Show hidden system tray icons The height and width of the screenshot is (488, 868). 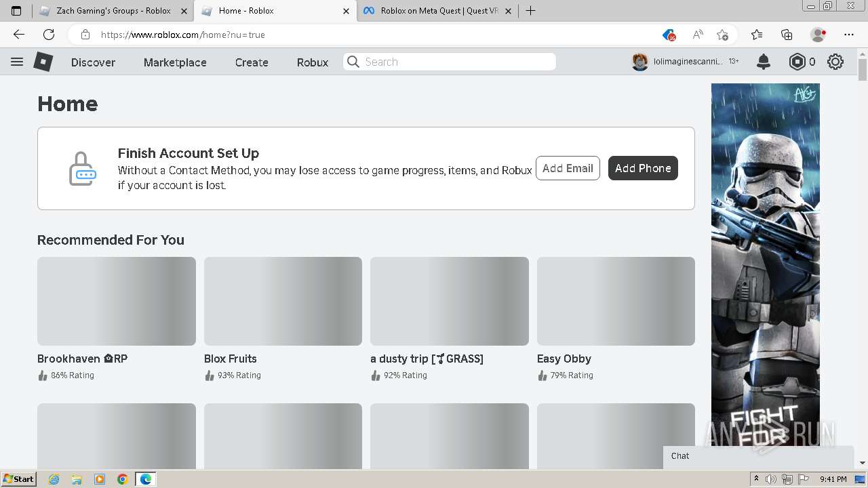[757, 479]
